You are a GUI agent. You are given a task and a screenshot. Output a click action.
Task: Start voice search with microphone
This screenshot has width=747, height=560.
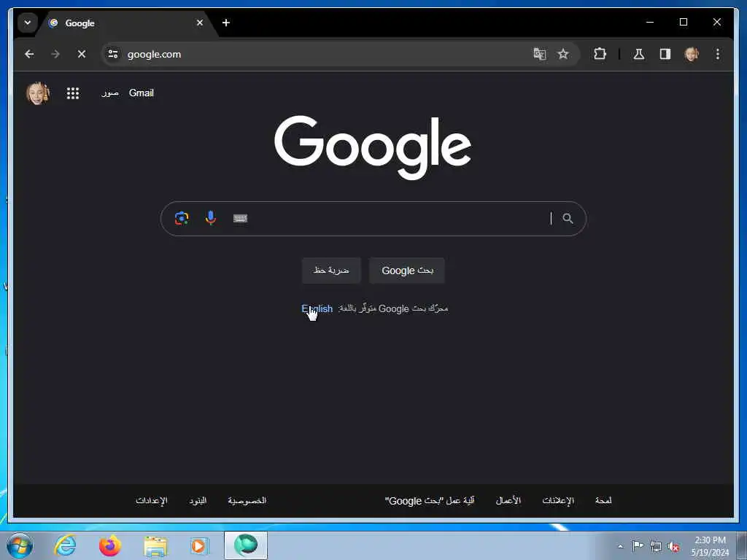click(211, 218)
